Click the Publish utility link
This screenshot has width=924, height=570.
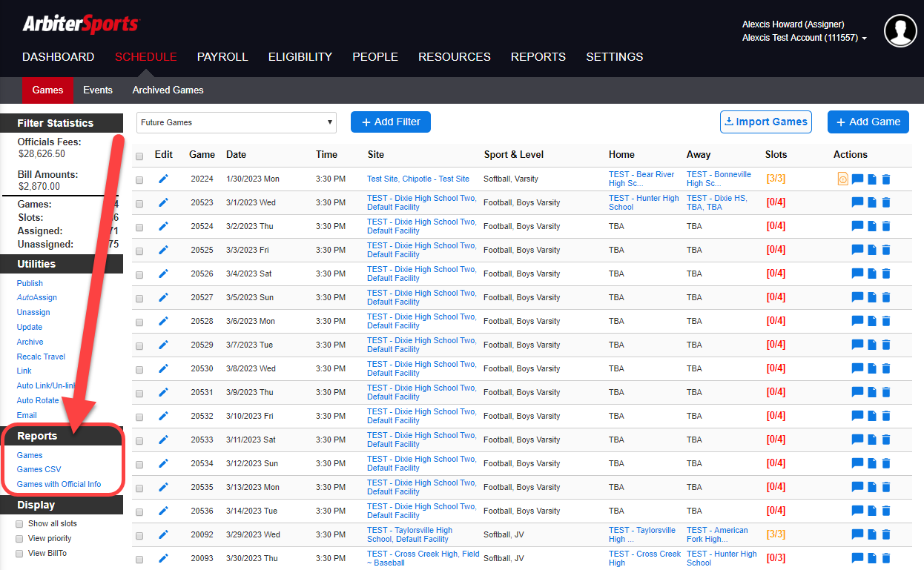30,283
